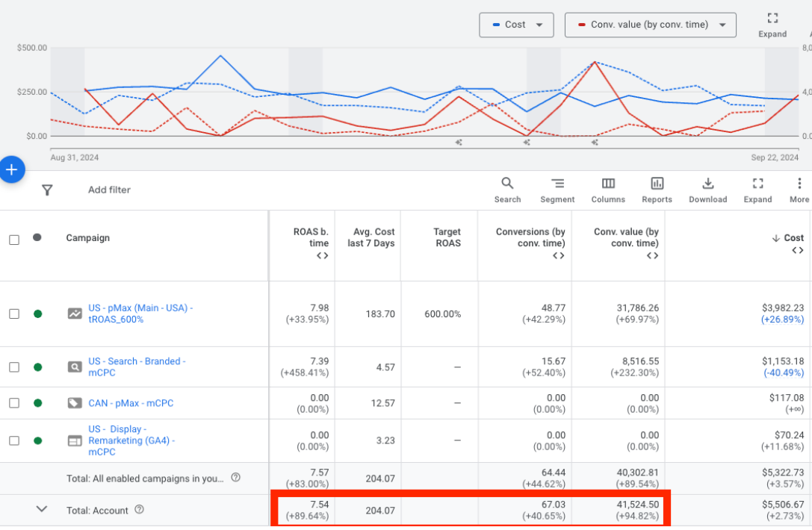Click the blue plus create button
This screenshot has width=812, height=530.
11,170
